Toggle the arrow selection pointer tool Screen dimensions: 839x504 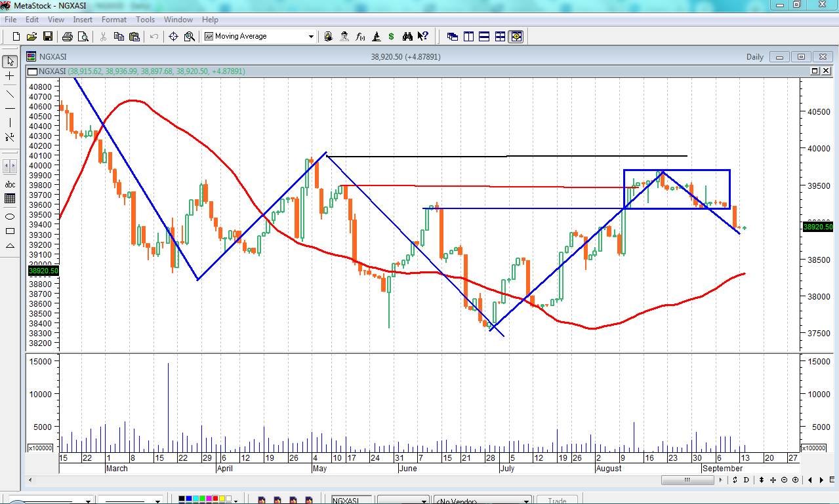click(x=10, y=62)
